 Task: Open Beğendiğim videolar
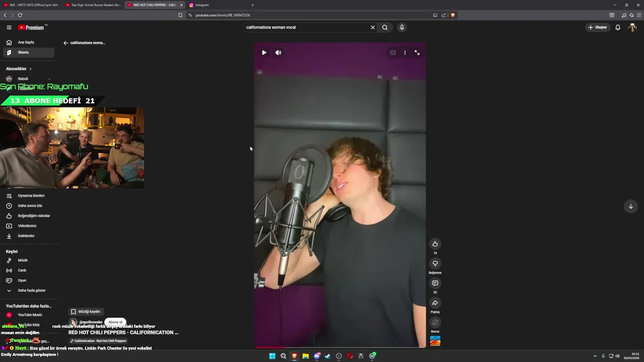click(28, 216)
